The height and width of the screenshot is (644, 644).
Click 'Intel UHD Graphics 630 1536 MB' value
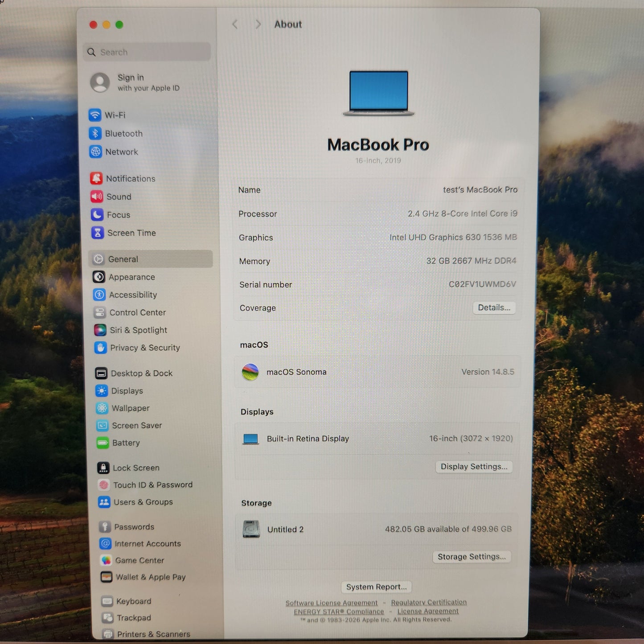click(453, 238)
